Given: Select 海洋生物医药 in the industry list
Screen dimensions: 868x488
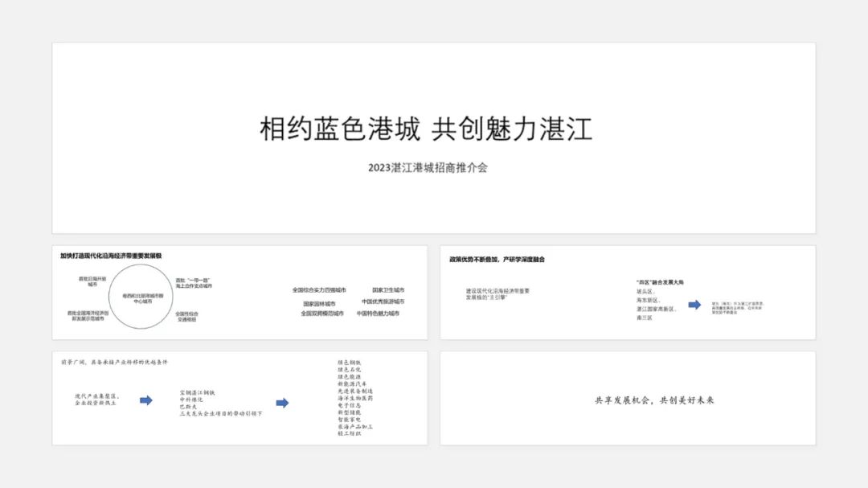Looking at the screenshot, I should coord(355,398).
